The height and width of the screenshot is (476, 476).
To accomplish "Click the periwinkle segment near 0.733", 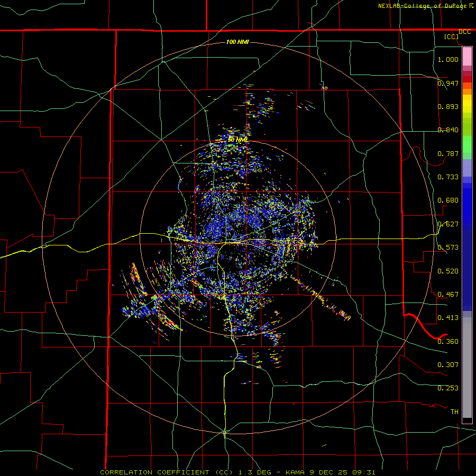I will tap(467, 168).
